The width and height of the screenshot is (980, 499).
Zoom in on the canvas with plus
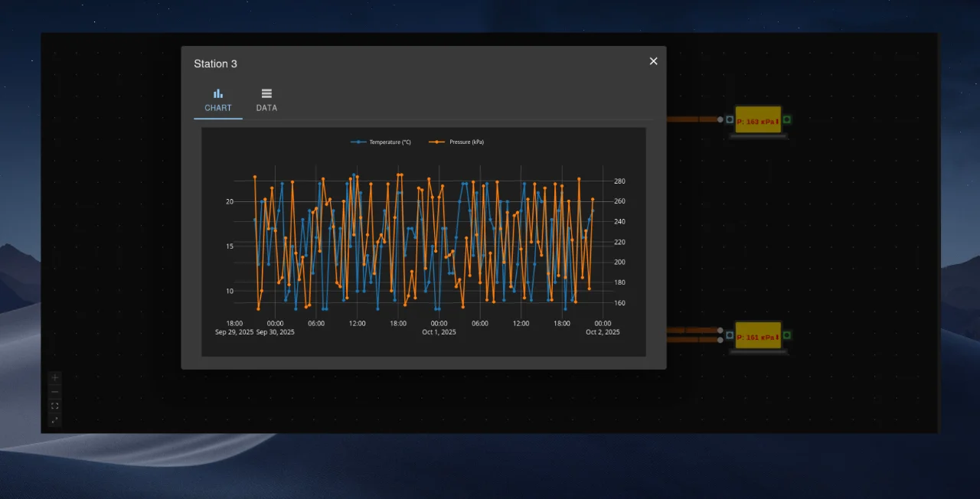point(54,378)
